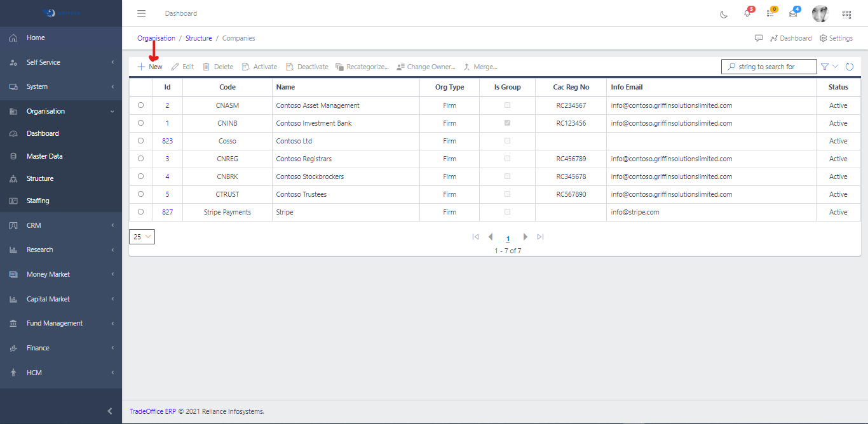Open the apps grid icon

[846, 14]
